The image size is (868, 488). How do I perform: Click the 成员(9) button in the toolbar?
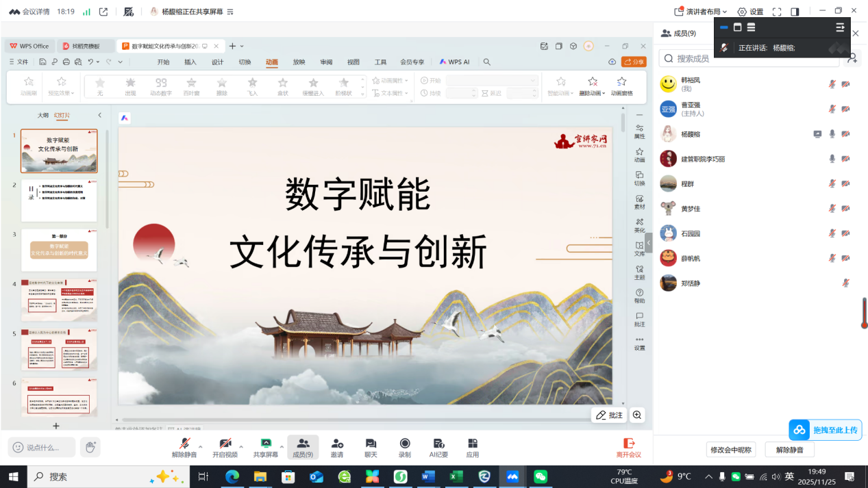coord(303,447)
